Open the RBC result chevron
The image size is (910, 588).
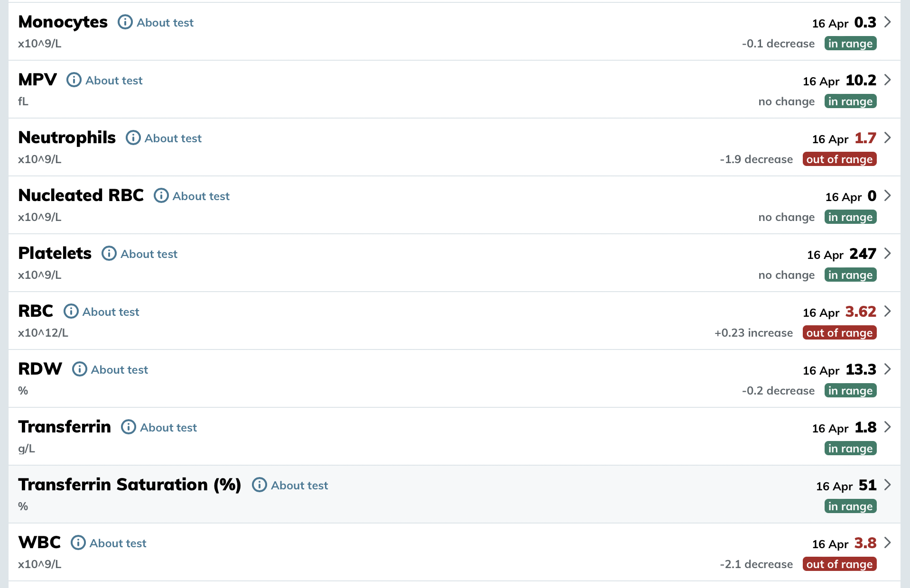point(887,312)
